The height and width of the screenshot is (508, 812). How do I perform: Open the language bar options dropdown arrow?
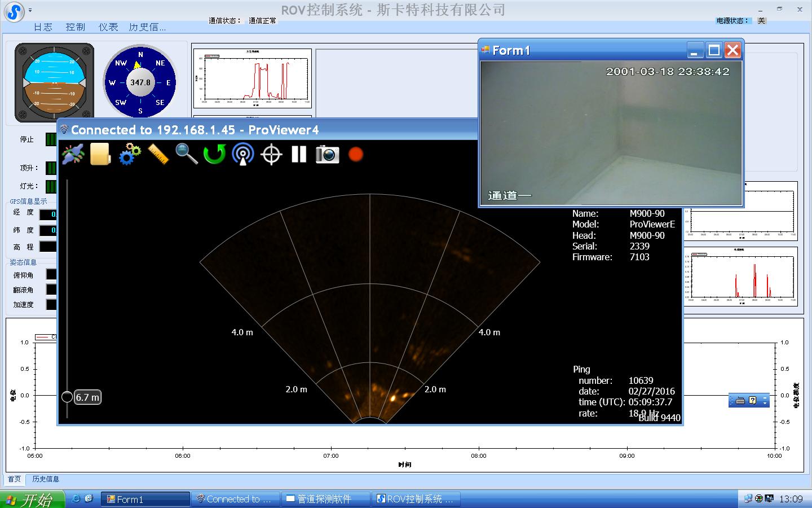[765, 403]
